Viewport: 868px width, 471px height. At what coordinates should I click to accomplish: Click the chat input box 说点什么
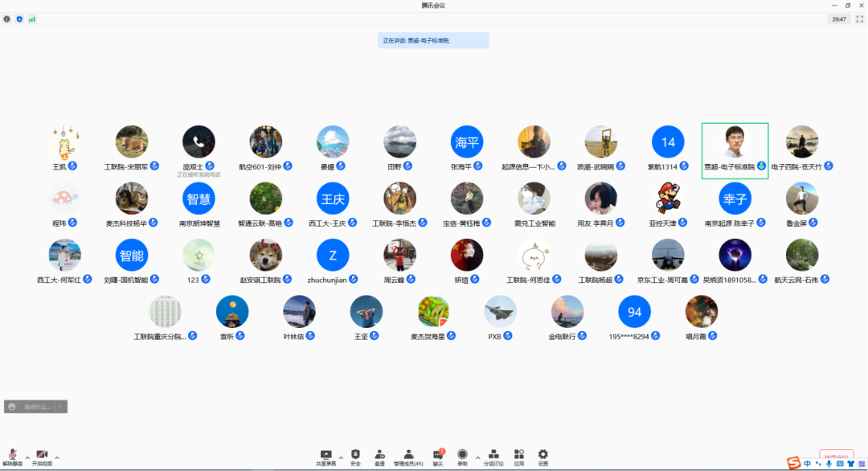(30, 407)
